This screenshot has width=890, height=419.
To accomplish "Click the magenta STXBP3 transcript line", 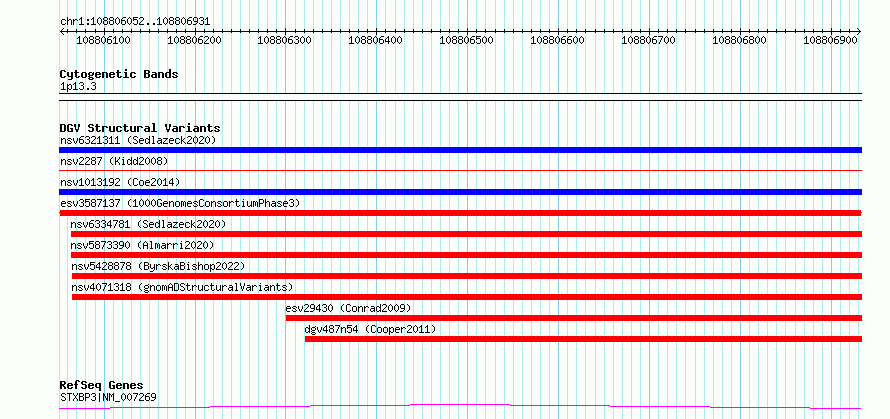I will [461, 406].
